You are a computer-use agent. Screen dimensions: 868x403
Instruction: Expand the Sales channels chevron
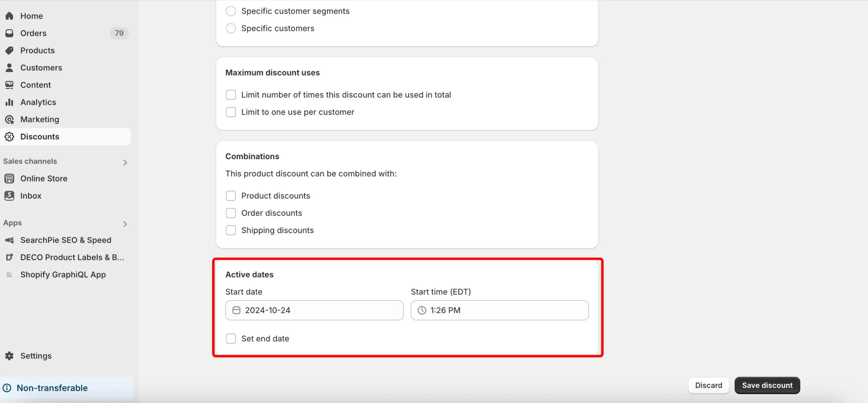click(125, 162)
